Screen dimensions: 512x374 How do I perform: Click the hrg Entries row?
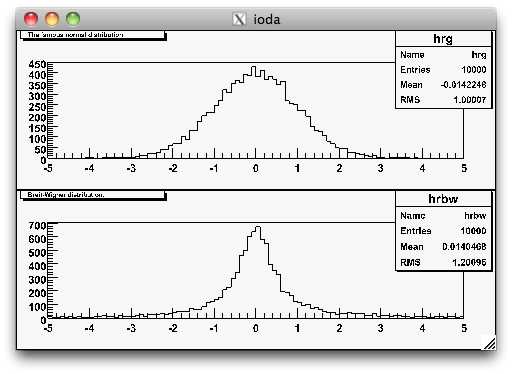point(443,70)
